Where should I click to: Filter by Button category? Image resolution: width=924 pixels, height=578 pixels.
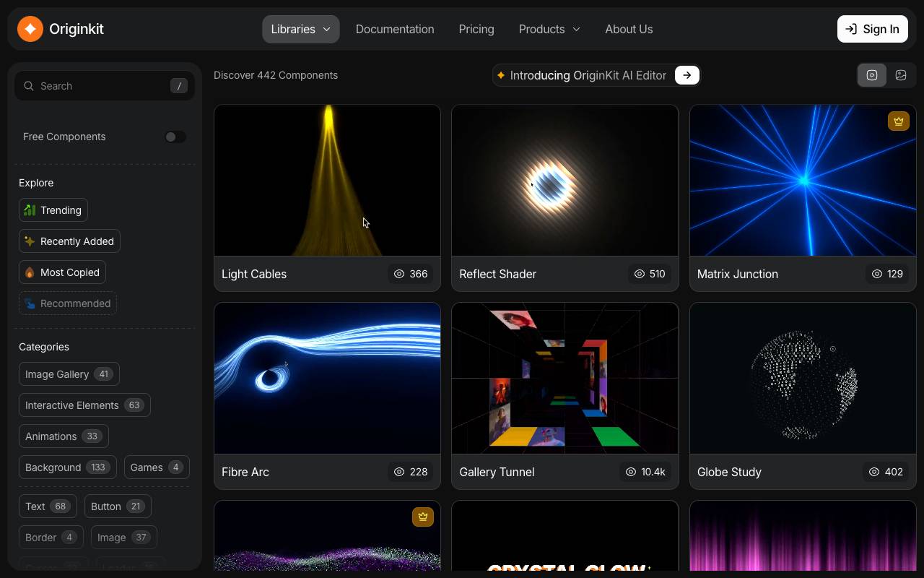[x=118, y=506]
